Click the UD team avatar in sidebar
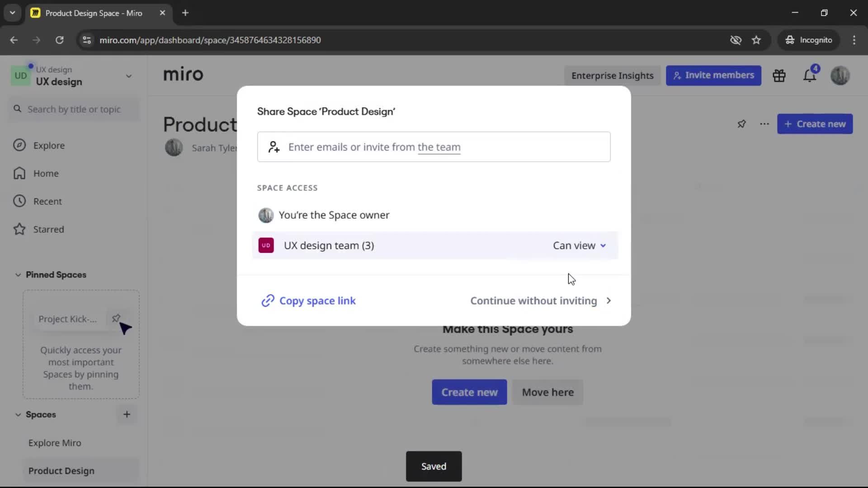This screenshot has width=868, height=488. coord(21,75)
